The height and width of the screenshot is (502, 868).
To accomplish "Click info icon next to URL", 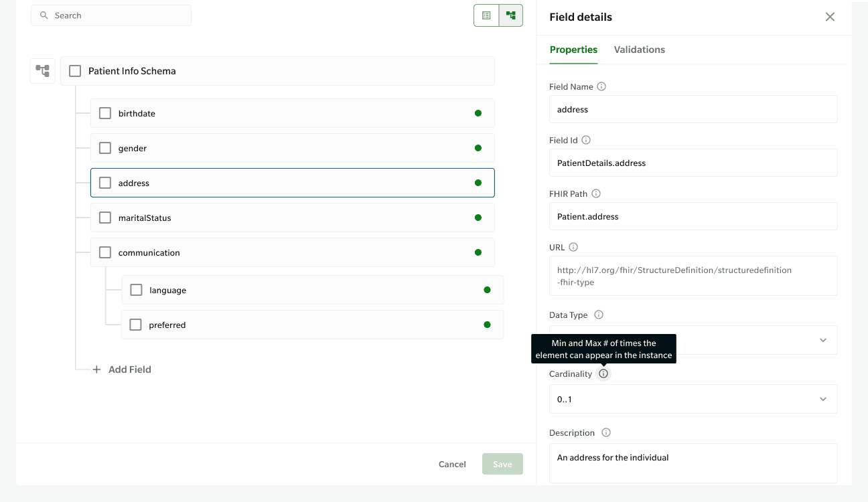I will 573,247.
